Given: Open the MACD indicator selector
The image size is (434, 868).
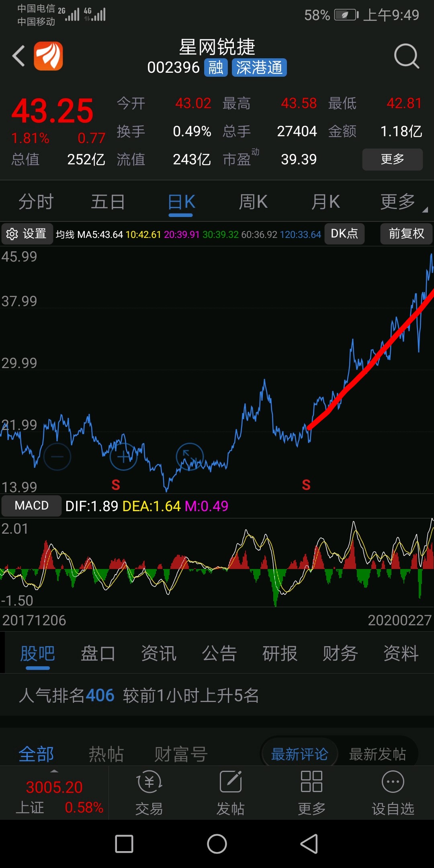Looking at the screenshot, I should 31,506.
